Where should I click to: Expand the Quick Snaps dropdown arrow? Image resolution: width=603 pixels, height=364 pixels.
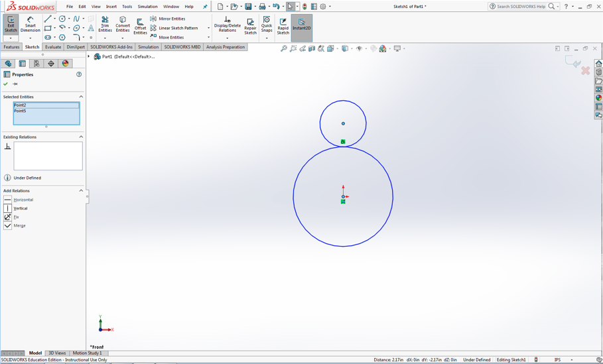click(267, 38)
